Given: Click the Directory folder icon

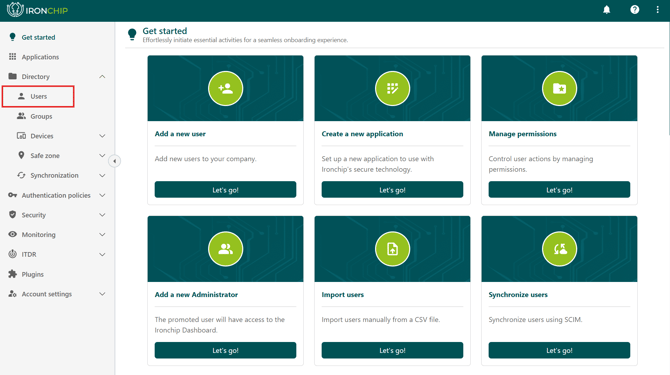Looking at the screenshot, I should point(12,76).
